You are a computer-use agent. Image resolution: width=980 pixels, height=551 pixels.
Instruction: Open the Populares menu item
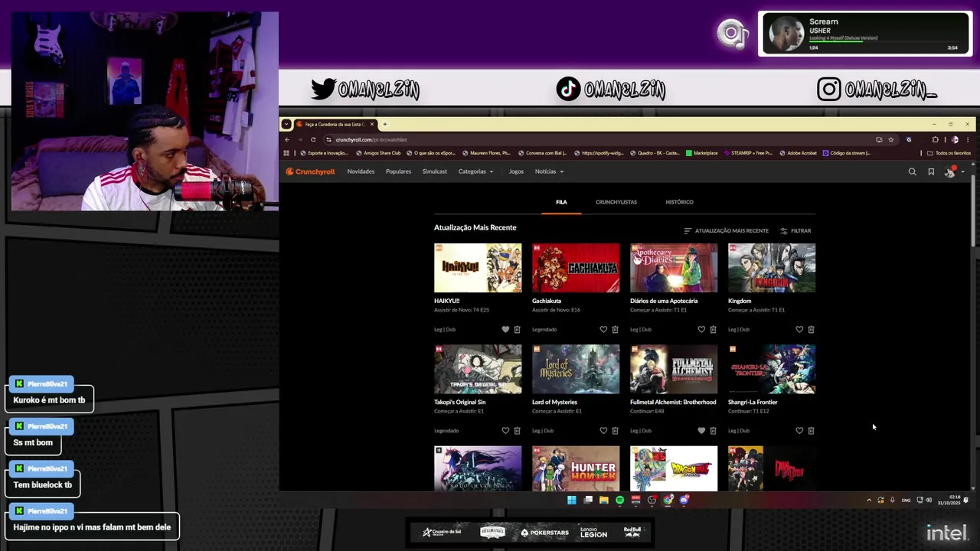pos(398,171)
